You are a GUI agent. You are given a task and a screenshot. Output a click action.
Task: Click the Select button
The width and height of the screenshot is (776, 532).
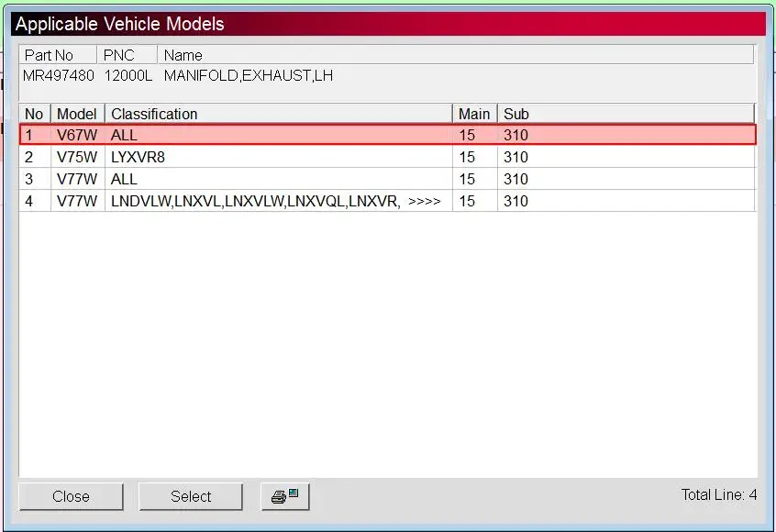pyautogui.click(x=191, y=496)
